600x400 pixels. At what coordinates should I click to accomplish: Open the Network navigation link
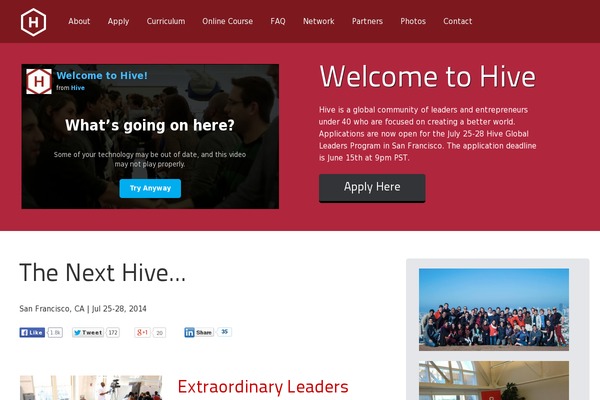tap(318, 21)
